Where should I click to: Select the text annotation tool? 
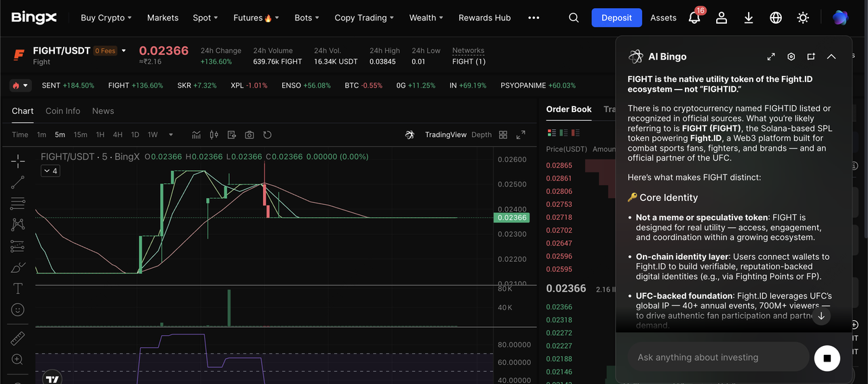click(x=18, y=288)
